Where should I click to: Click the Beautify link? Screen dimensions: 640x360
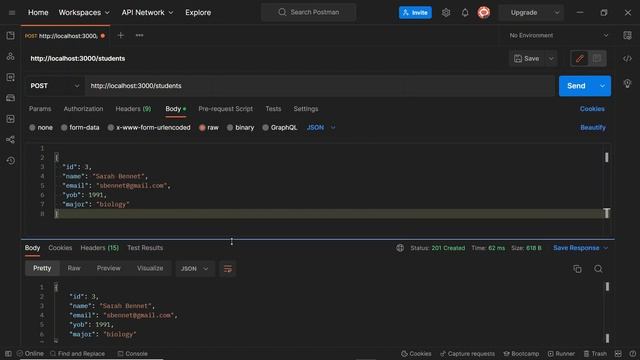[593, 128]
